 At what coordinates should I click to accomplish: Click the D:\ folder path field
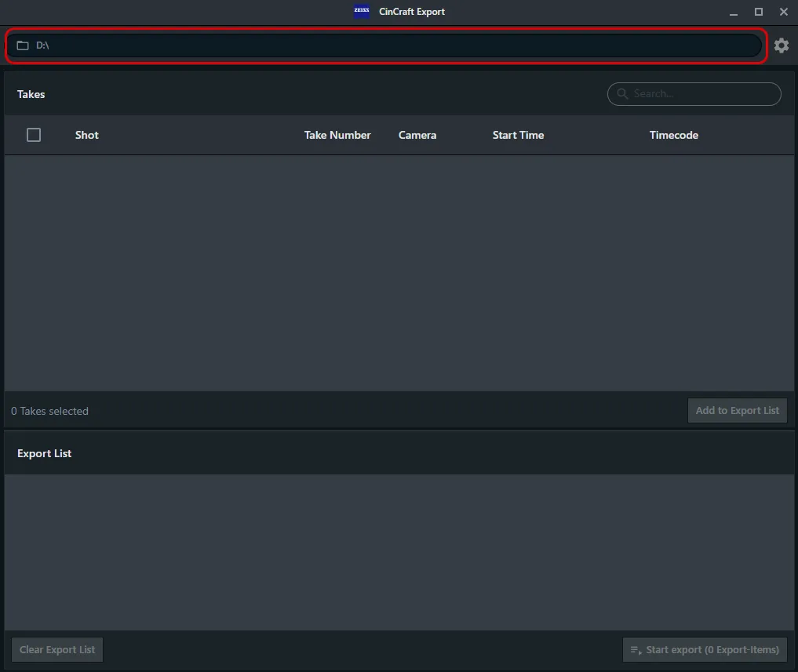point(384,45)
